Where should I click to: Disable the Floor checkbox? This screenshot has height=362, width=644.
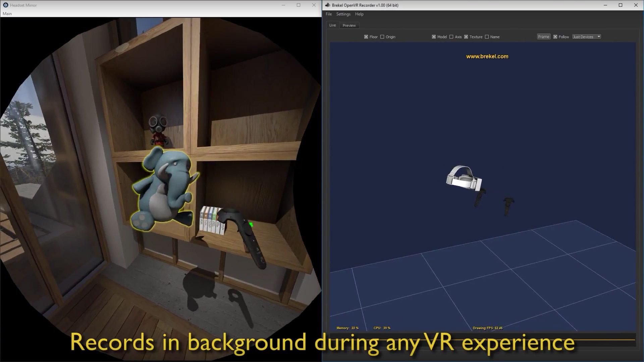[x=366, y=37]
